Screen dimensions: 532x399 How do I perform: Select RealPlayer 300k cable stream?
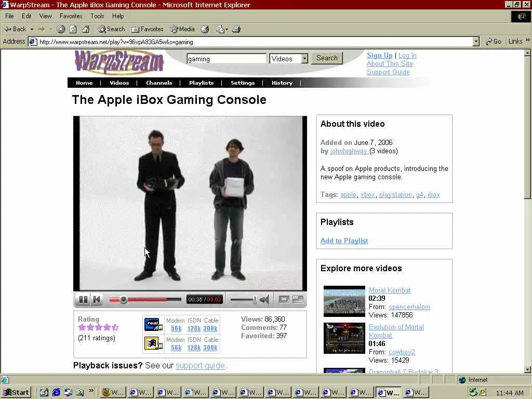click(x=210, y=328)
